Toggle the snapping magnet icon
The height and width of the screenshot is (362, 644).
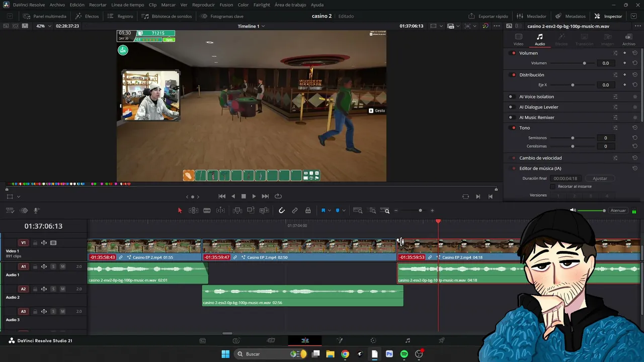pos(282,211)
